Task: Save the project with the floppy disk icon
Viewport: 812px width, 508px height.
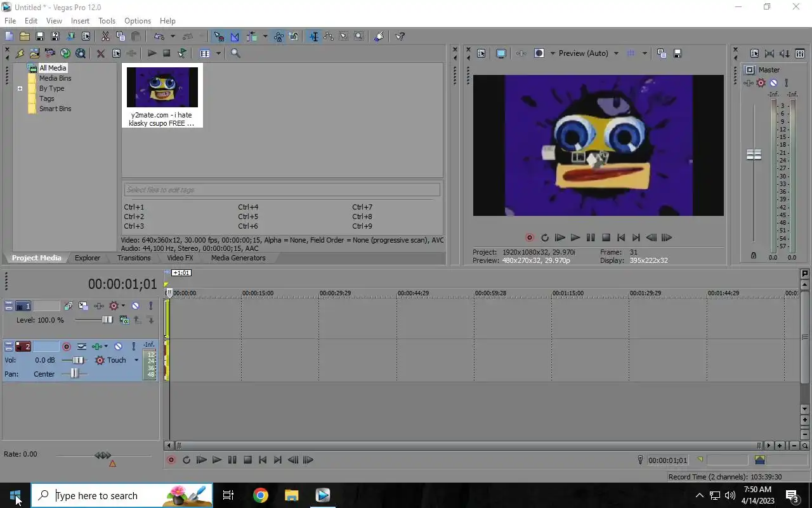Action: [x=39, y=36]
